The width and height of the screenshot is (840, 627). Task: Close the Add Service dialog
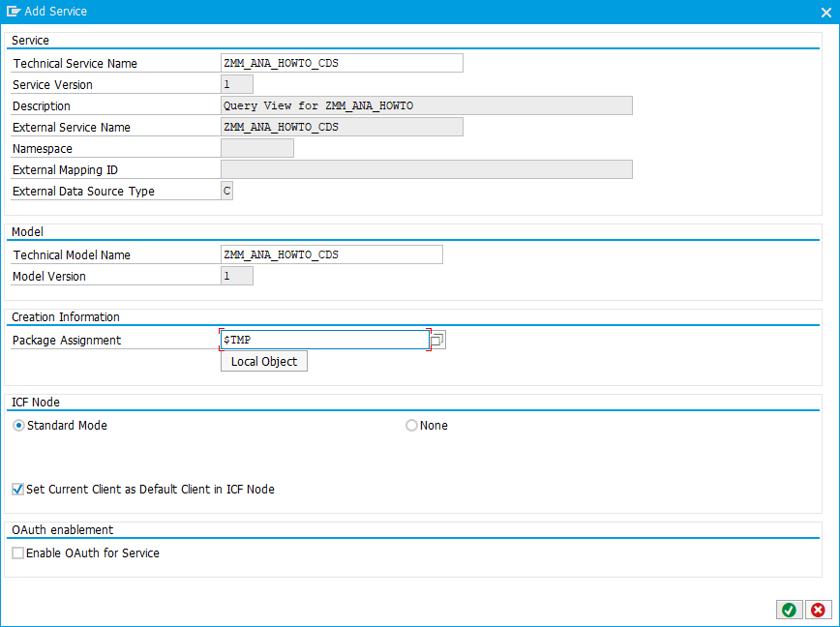[826, 13]
